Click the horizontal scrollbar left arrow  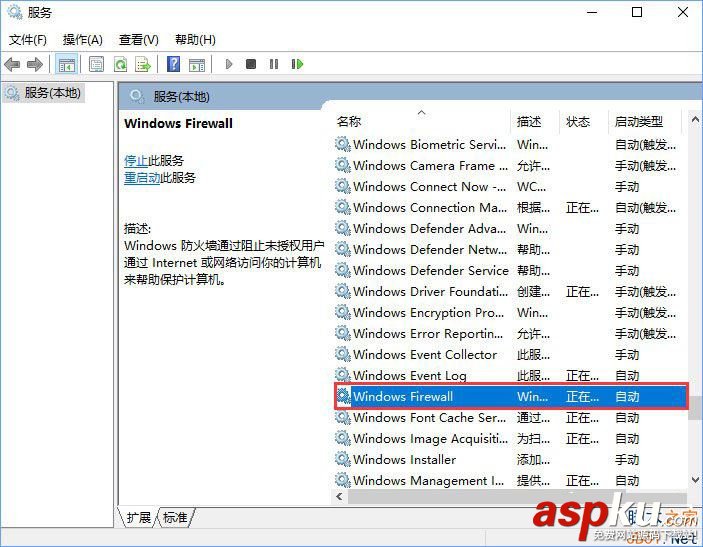[x=339, y=496]
